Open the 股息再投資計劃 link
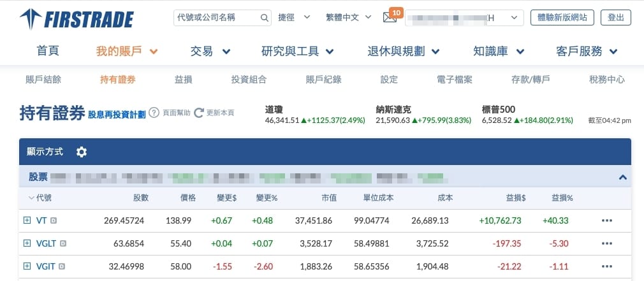 pos(117,114)
